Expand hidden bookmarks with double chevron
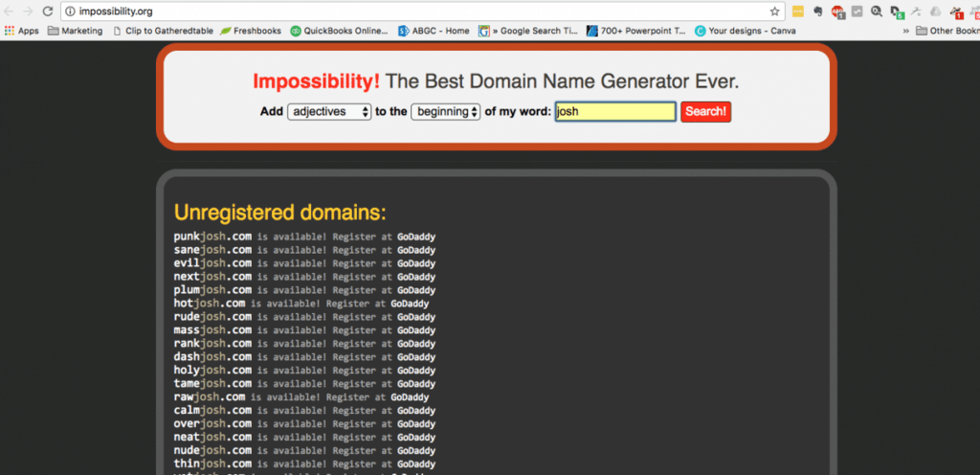 [906, 31]
